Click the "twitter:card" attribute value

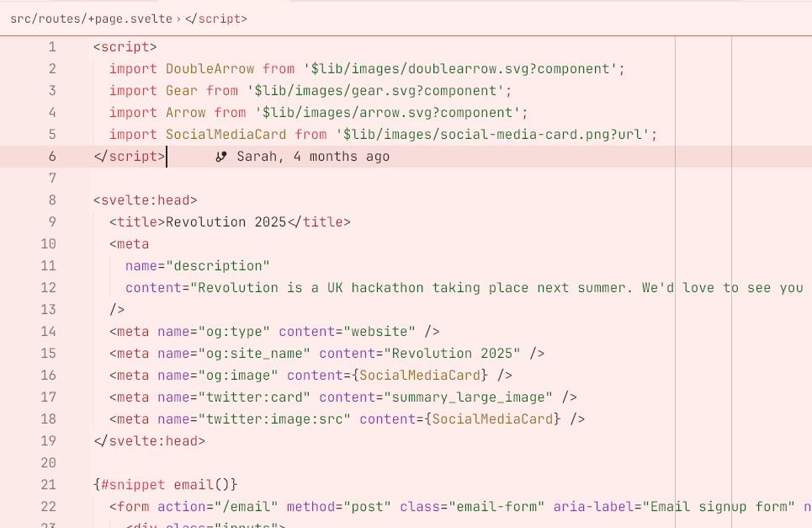click(254, 397)
